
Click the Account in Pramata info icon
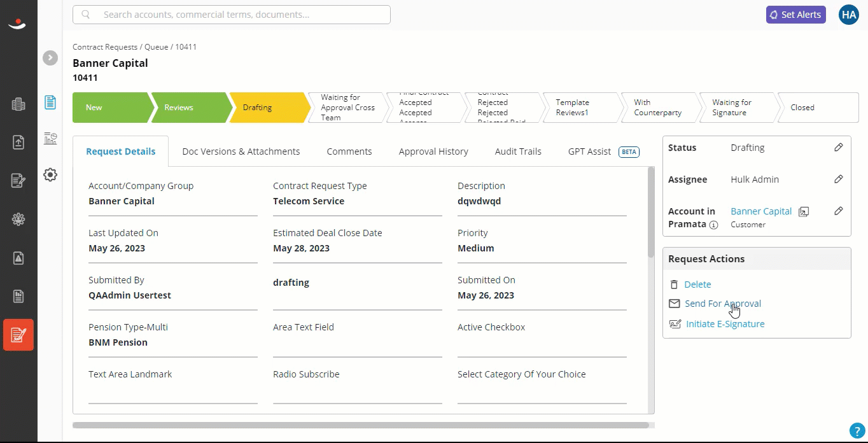[713, 225]
